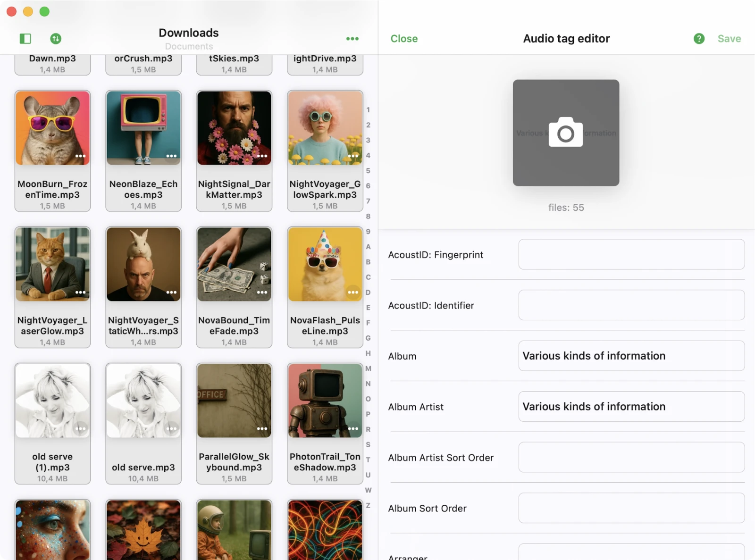Screen dimensions: 755x560
Task: Select the old serve.mp3 file thumbnail
Action: 143,401
